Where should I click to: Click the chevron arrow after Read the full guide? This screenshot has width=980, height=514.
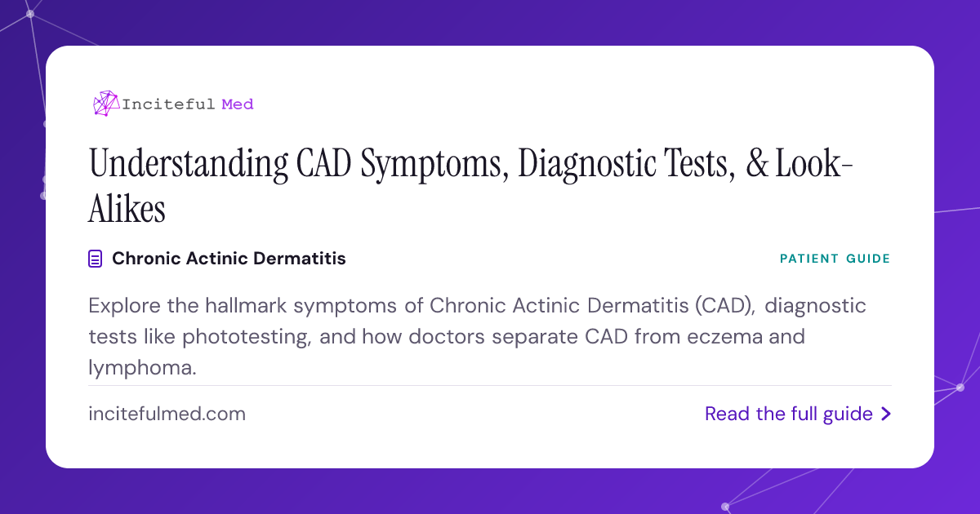pyautogui.click(x=886, y=414)
